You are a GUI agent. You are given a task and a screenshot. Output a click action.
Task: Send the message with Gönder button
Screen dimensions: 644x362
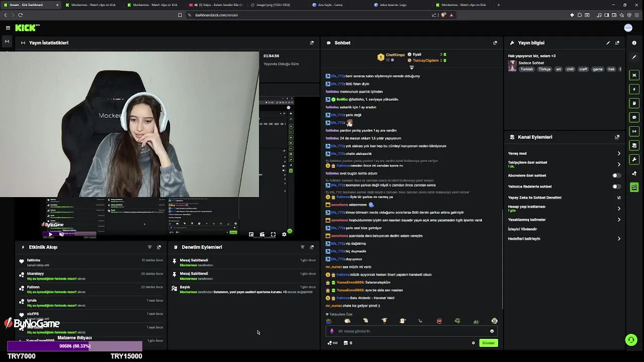489,343
